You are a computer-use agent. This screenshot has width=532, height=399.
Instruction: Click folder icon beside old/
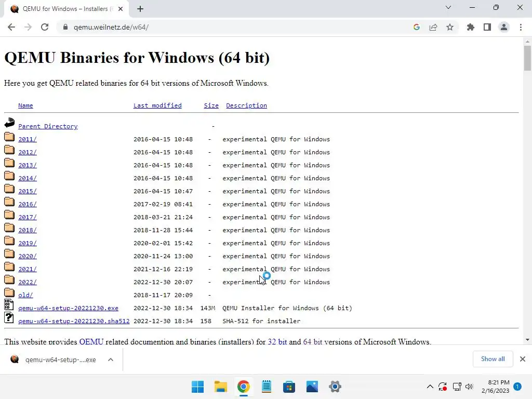tap(9, 292)
